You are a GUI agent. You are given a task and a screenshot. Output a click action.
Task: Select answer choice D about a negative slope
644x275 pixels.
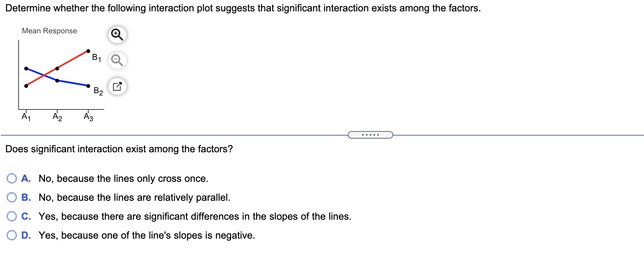coord(12,234)
